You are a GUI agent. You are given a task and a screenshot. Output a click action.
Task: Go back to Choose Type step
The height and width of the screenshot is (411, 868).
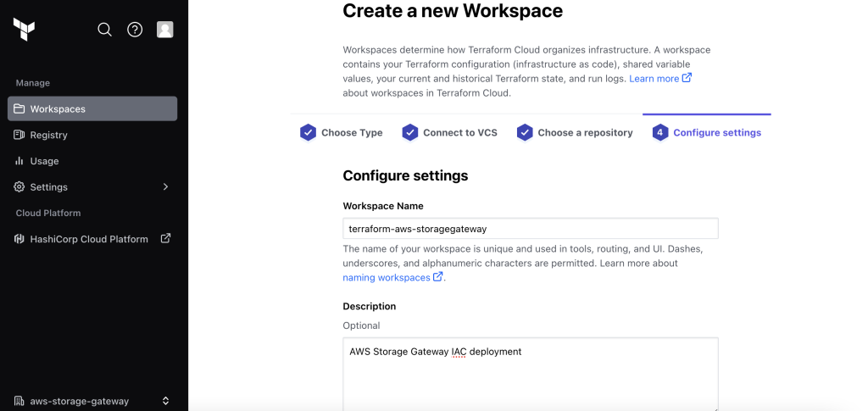(x=341, y=133)
